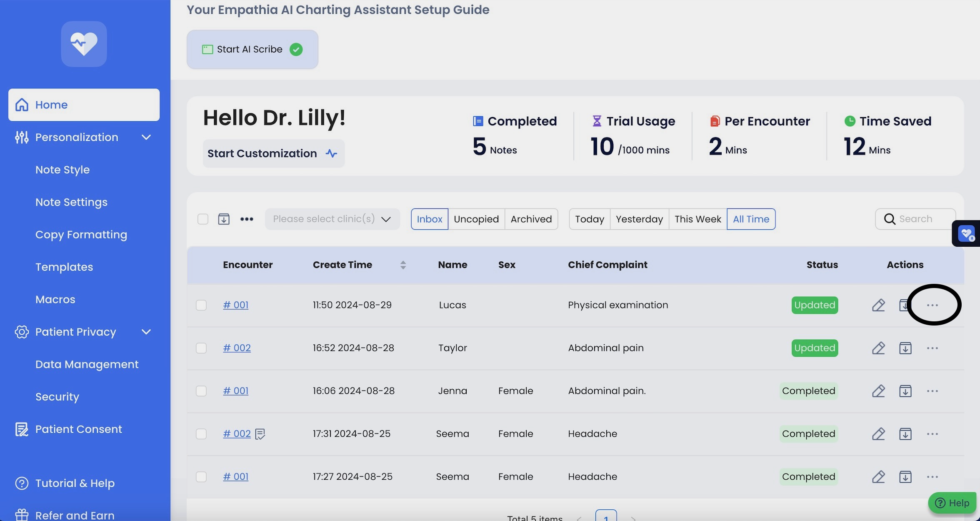Image resolution: width=980 pixels, height=521 pixels.
Task: Click the edit pencil icon for Jenna
Action: click(x=878, y=391)
